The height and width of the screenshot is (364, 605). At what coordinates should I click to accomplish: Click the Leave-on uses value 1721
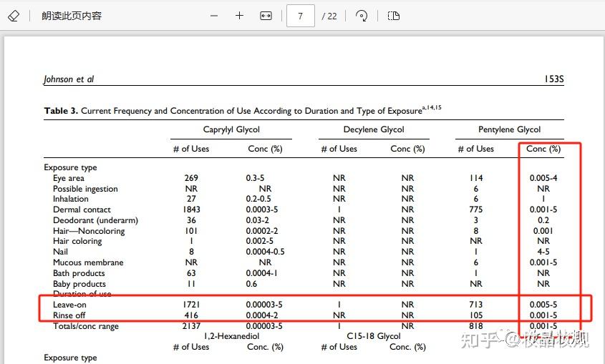point(191,305)
